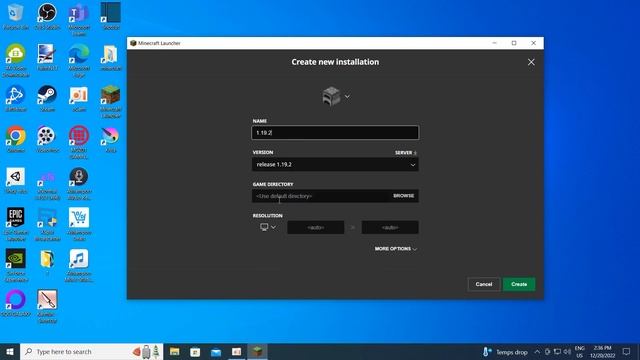
Task: Click the Cancel button
Action: [484, 284]
